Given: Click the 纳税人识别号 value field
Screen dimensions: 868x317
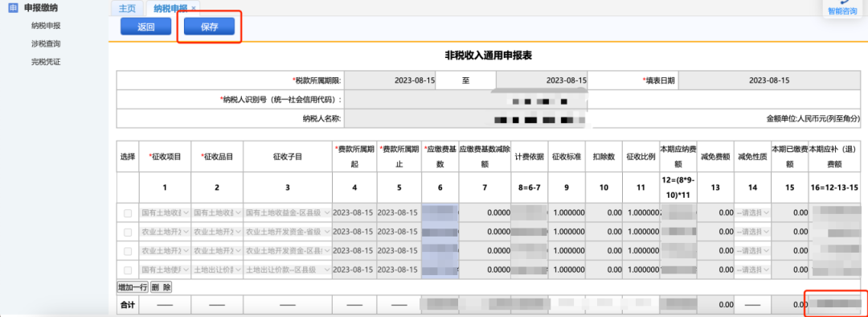Looking at the screenshot, I should pyautogui.click(x=465, y=101).
